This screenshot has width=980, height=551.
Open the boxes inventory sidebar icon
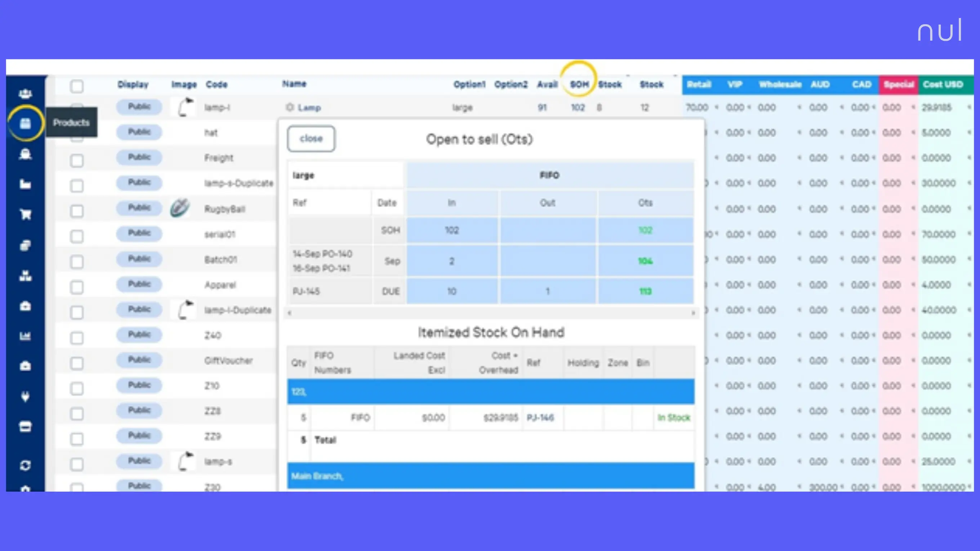tap(25, 276)
